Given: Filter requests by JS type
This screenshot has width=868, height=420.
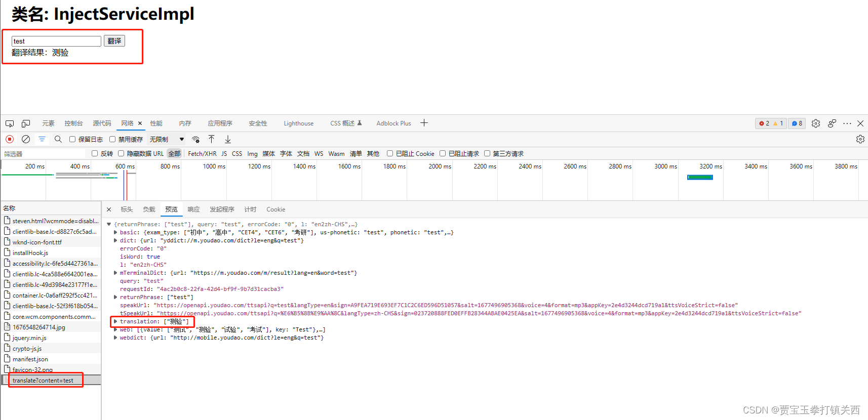Looking at the screenshot, I should pyautogui.click(x=224, y=154).
